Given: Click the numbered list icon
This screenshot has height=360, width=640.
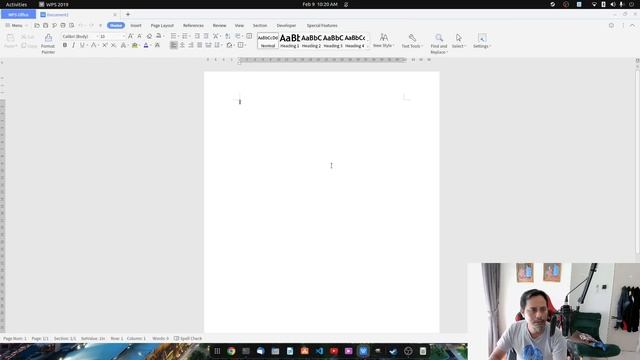Looking at the screenshot, I should (x=185, y=36).
